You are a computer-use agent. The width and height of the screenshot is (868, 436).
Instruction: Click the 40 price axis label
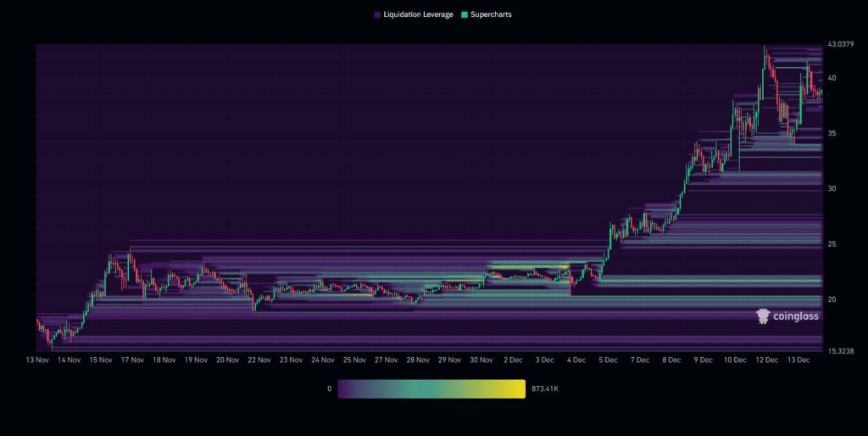832,78
